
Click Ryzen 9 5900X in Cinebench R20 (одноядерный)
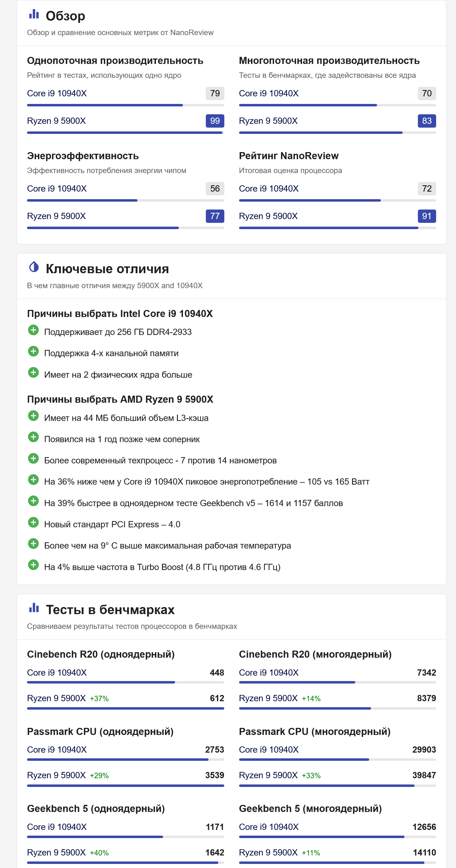pos(56,698)
